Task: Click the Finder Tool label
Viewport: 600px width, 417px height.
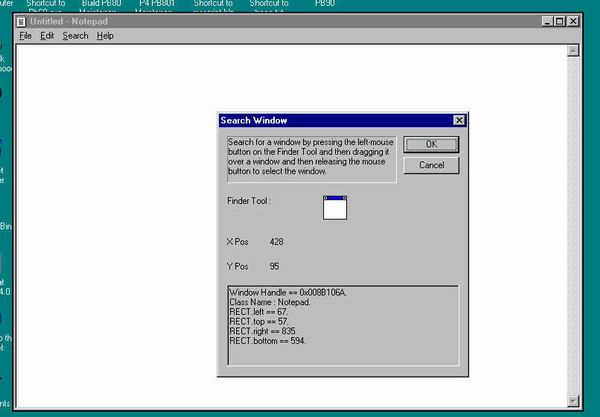Action: (x=249, y=201)
